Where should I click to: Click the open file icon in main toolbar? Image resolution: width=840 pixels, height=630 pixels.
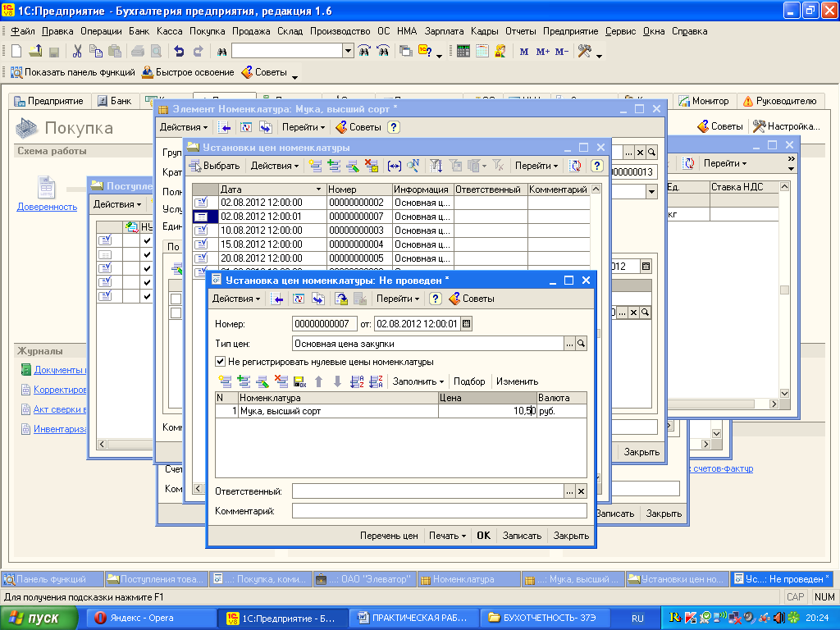[x=35, y=52]
